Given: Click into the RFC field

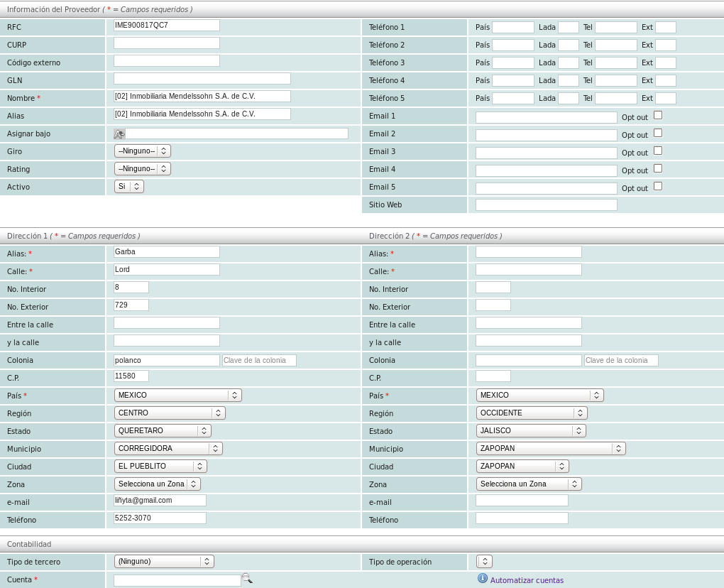Looking at the screenshot, I should coord(167,26).
